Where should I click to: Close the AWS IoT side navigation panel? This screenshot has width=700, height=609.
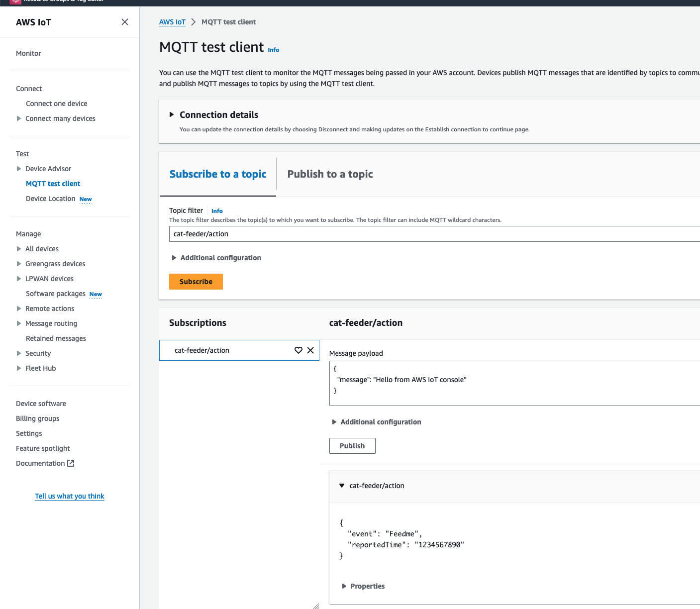tap(125, 22)
